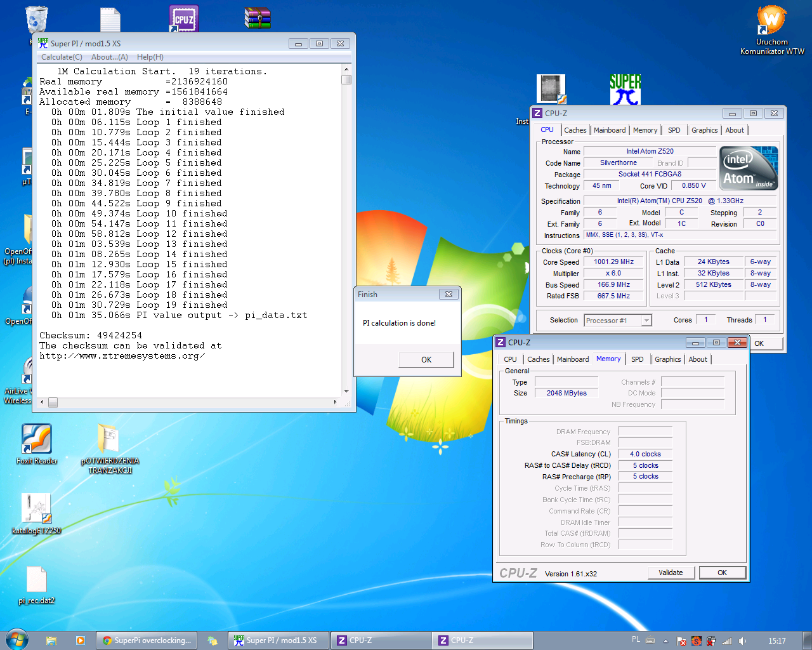812x650 pixels.
Task: Open the first CPU-Z taskbar button
Action: click(x=381, y=640)
